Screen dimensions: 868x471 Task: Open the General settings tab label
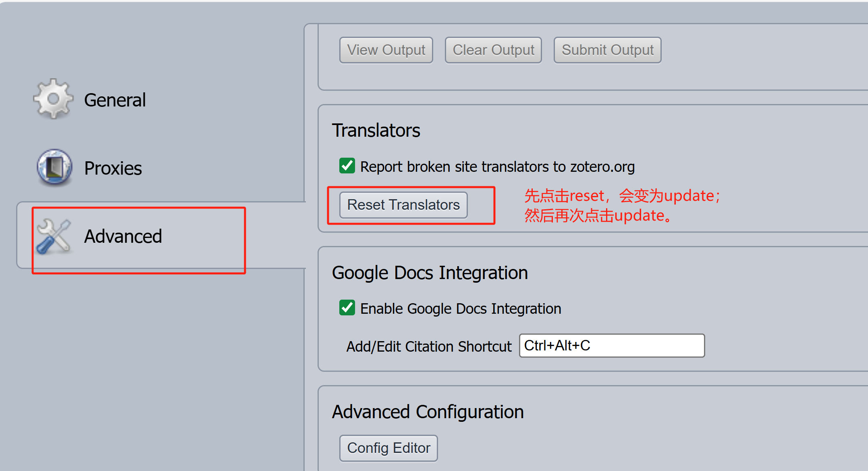(x=115, y=100)
